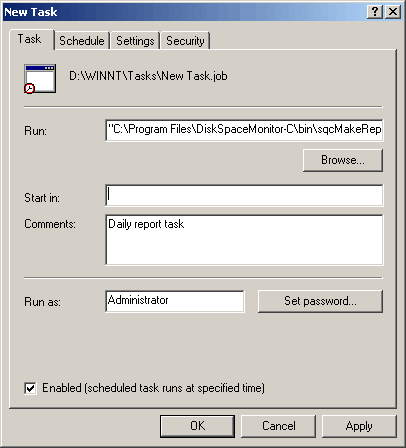Open the Settings tab
Viewport: 406px width, 448px height.
[x=135, y=41]
